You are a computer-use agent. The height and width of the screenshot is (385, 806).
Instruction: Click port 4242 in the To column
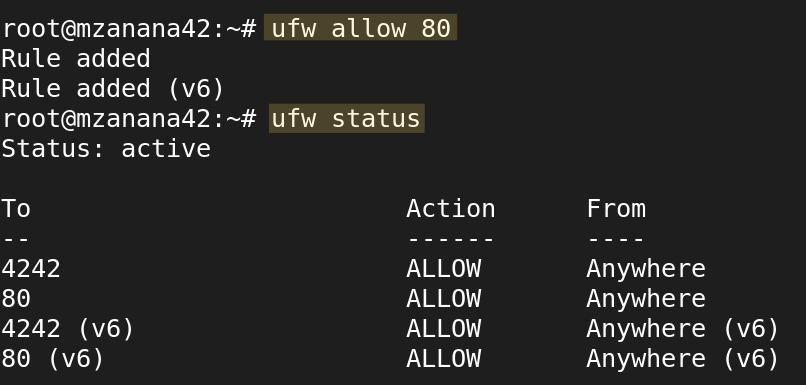[x=31, y=269]
